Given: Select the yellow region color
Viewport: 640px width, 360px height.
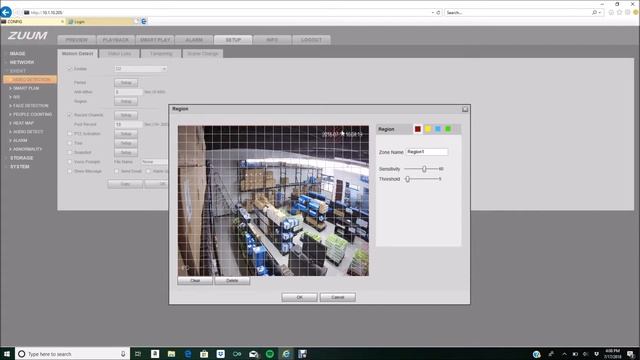Looking at the screenshot, I should click(x=428, y=129).
